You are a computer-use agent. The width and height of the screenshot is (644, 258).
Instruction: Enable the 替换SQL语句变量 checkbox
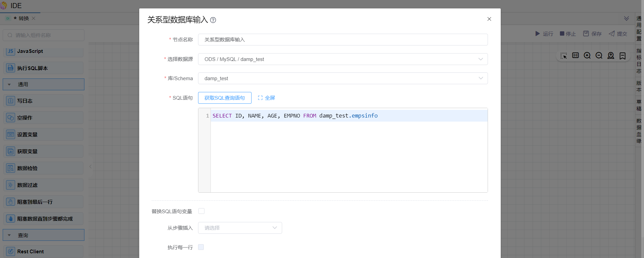click(201, 211)
